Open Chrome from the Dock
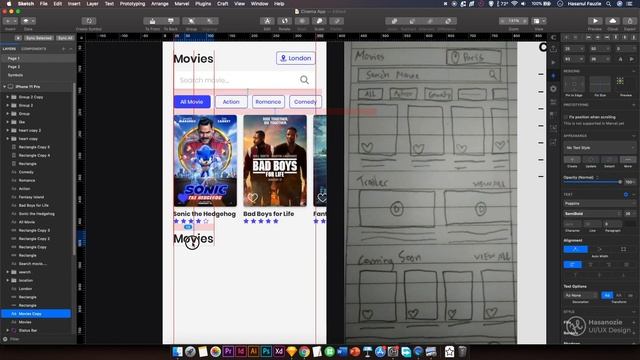The image size is (640, 360). (304, 351)
